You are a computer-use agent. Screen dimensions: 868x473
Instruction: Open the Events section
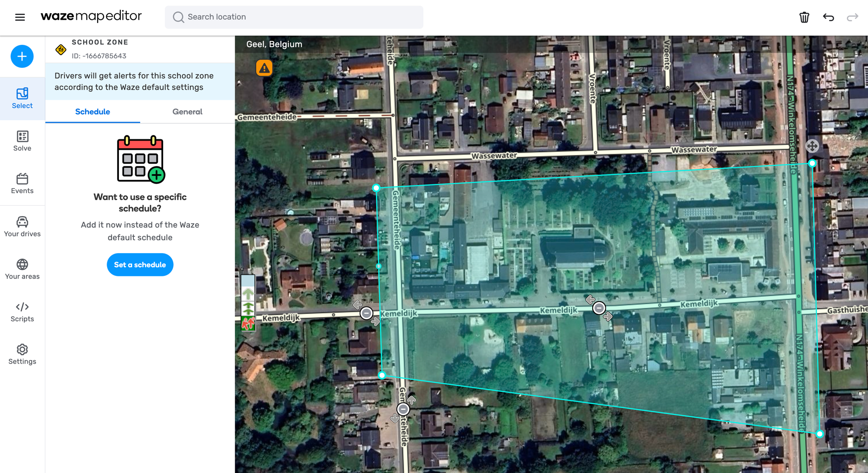click(22, 184)
